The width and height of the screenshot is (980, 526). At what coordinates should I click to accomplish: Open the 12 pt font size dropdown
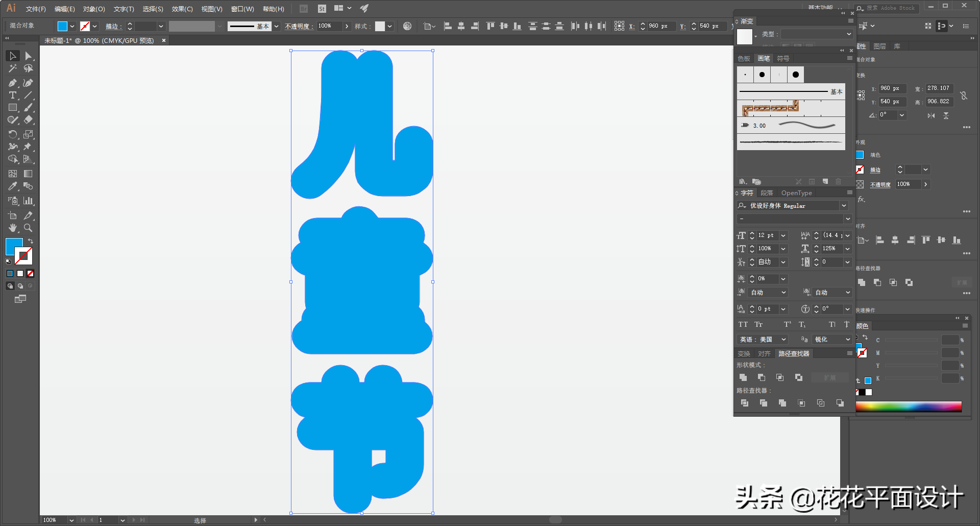tap(783, 235)
